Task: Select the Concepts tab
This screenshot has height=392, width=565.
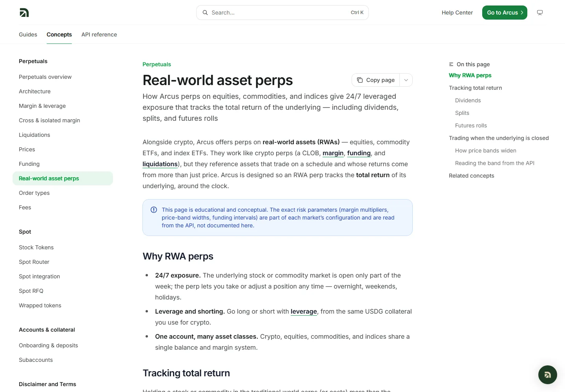Action: 59,34
